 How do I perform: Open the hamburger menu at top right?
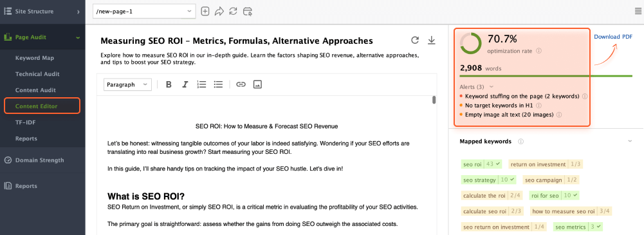[638, 12]
